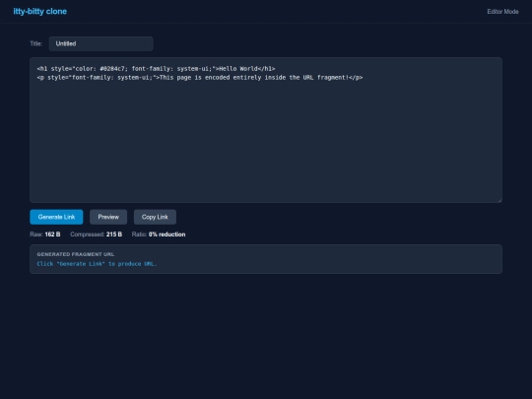The width and height of the screenshot is (532, 399).
Task: Click the paragraph code line in editor
Action: [x=200, y=78]
